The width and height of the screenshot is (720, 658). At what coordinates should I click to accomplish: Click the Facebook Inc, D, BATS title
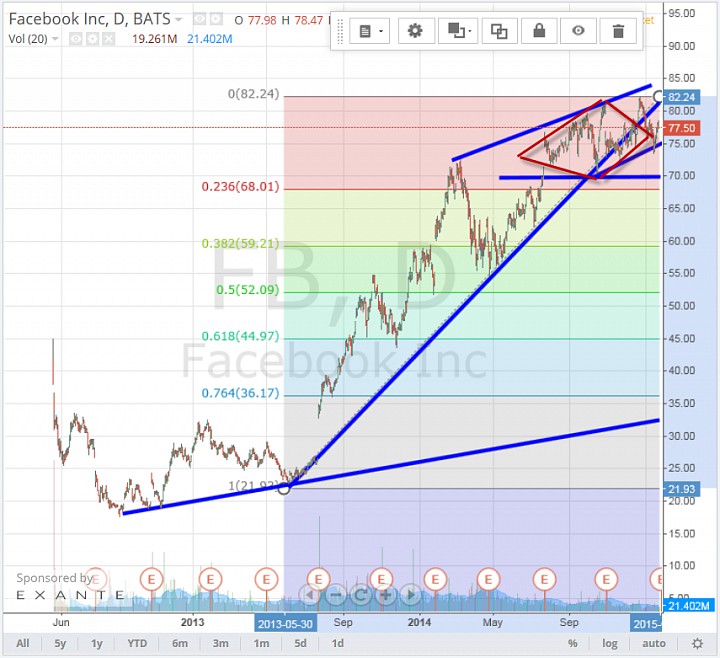coord(90,19)
